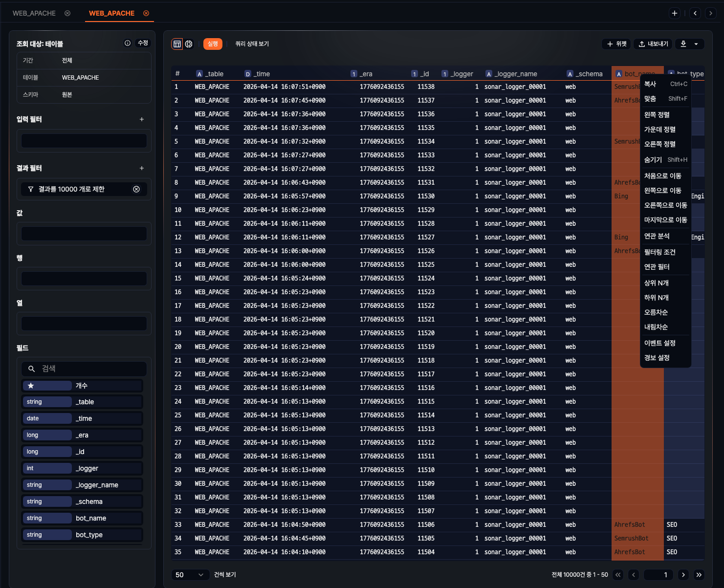Choose 숨기기 in the column menu
Image resolution: width=724 pixels, height=588 pixels.
pyautogui.click(x=653, y=160)
